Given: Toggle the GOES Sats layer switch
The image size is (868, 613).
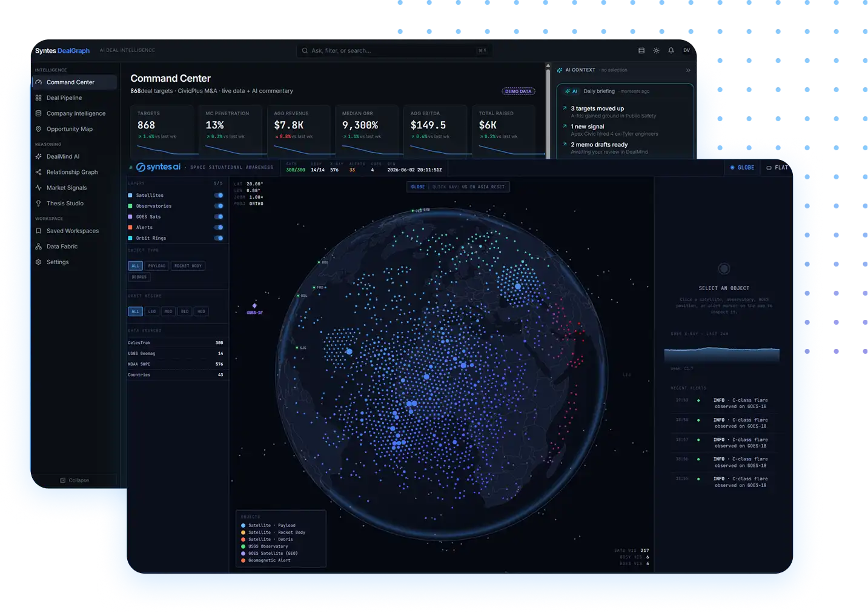Looking at the screenshot, I should pyautogui.click(x=219, y=216).
